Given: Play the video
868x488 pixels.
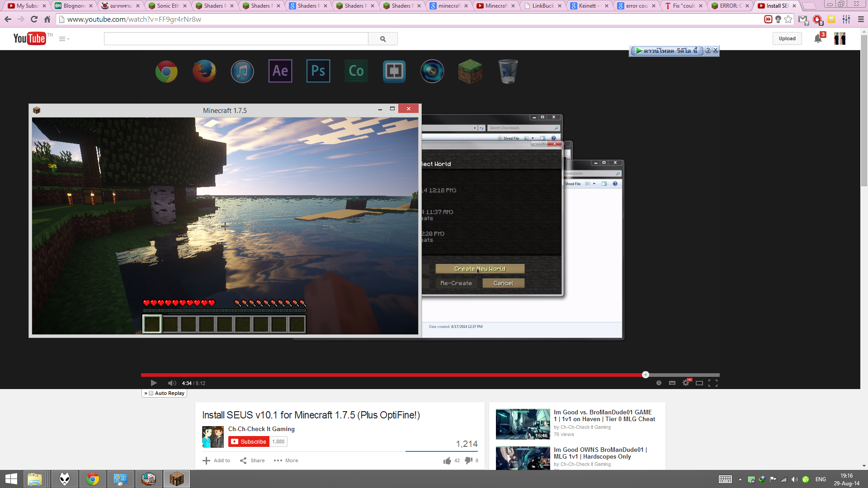Looking at the screenshot, I should pos(154,383).
